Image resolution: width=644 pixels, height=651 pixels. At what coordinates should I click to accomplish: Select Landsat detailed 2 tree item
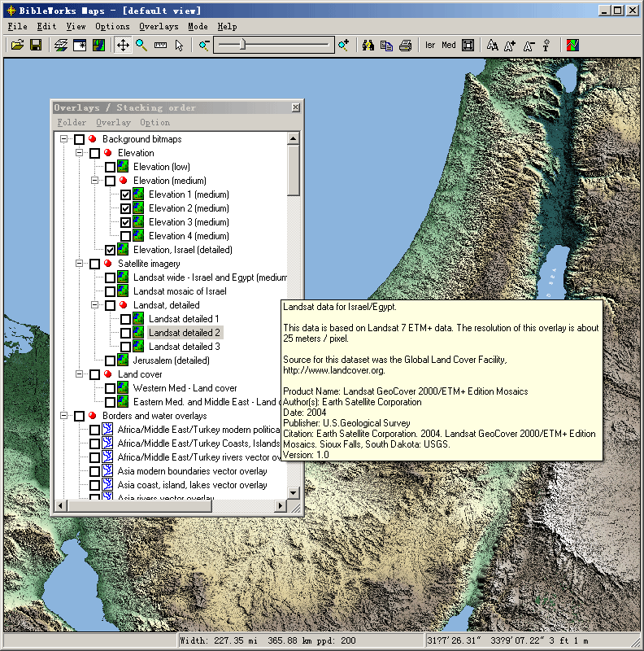tap(185, 333)
